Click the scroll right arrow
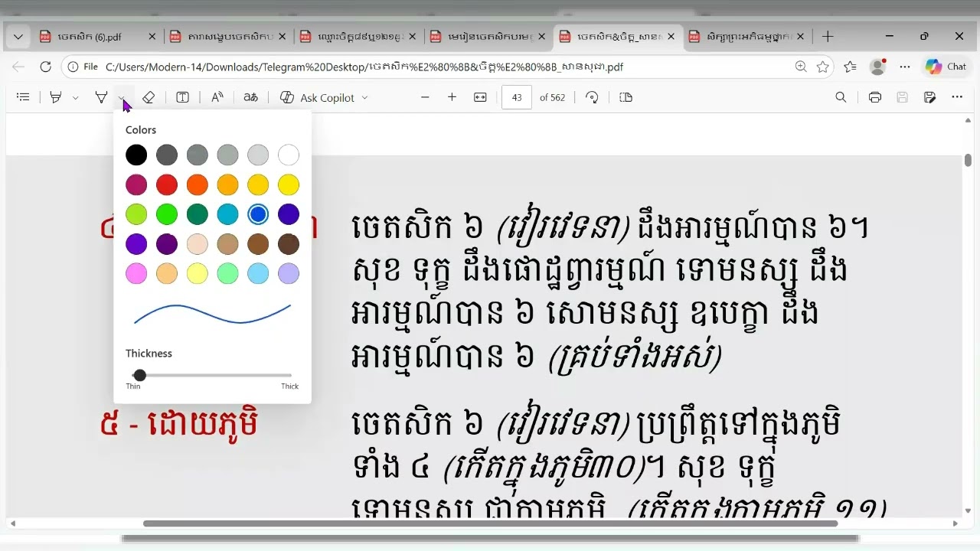 (955, 523)
